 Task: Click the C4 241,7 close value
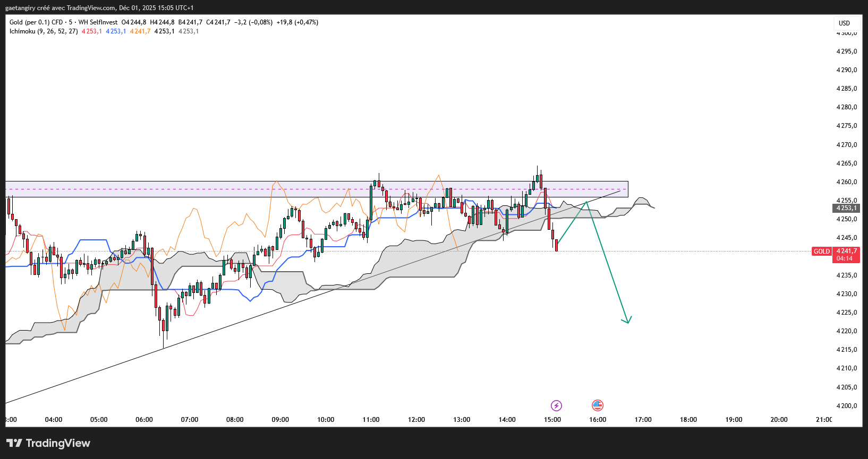pyautogui.click(x=218, y=22)
